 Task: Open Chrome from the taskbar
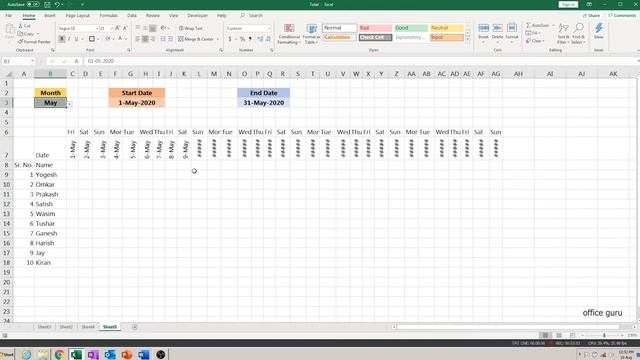[60, 354]
